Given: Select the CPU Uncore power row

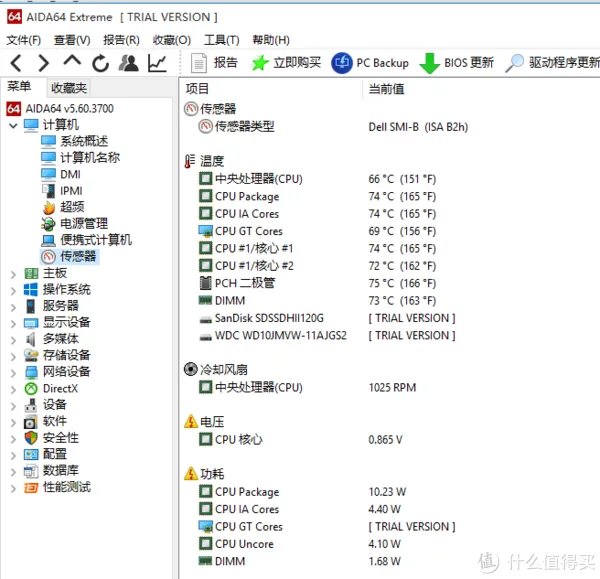Looking at the screenshot, I should pos(300,544).
